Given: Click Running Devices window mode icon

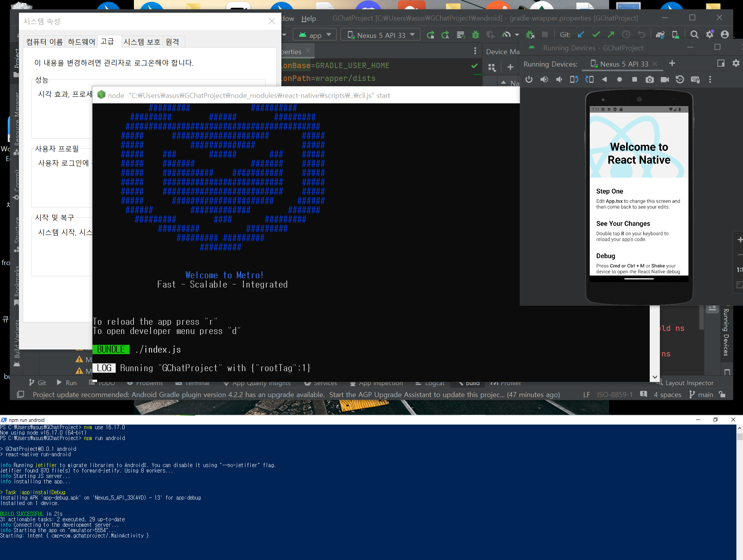Looking at the screenshot, I should [x=721, y=63].
